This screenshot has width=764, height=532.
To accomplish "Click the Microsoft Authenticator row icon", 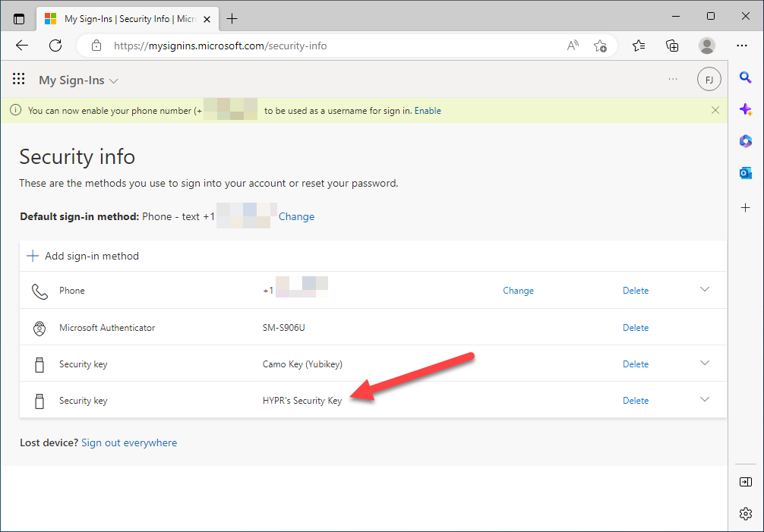I will pyautogui.click(x=39, y=329).
